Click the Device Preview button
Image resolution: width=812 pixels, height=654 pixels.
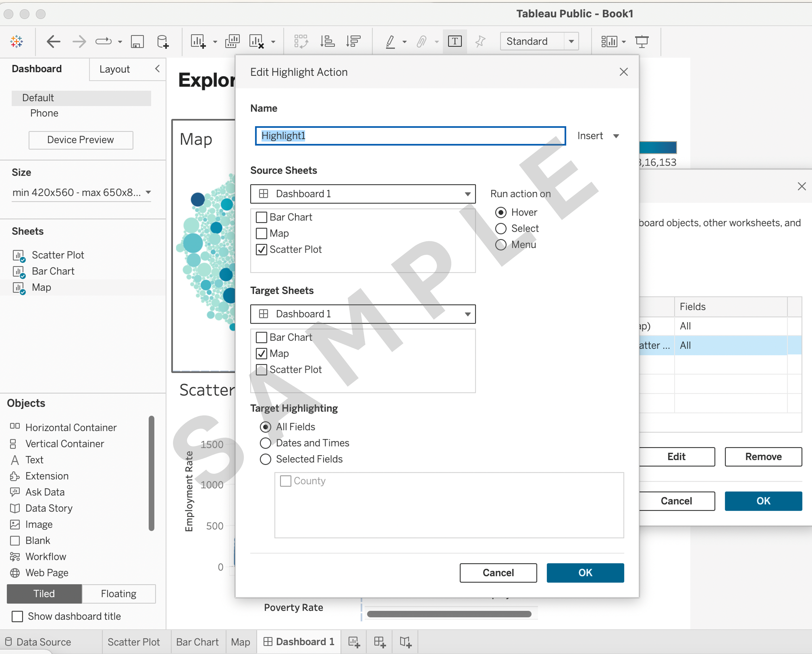(81, 140)
